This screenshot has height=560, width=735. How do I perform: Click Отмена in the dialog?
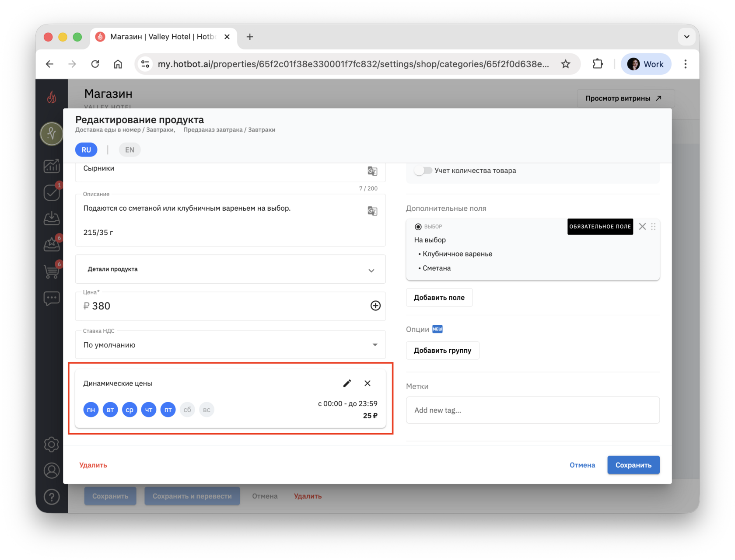pyautogui.click(x=582, y=465)
